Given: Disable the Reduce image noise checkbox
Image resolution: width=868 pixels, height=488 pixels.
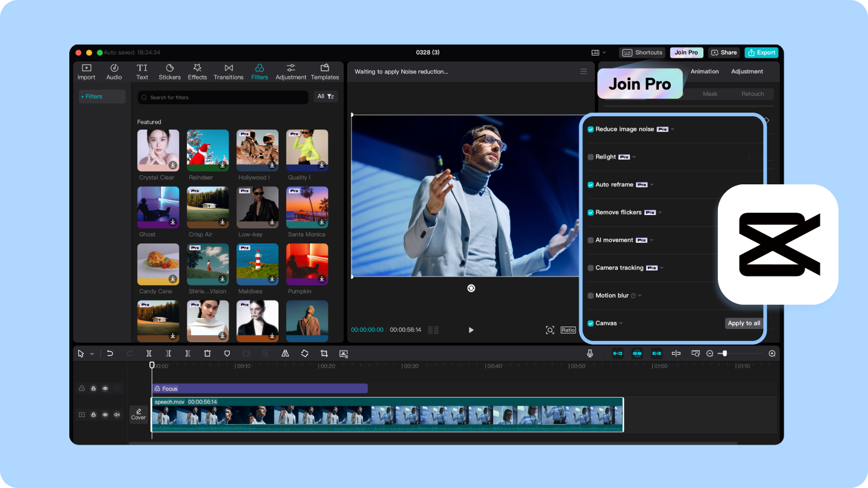Looking at the screenshot, I should click(x=591, y=128).
